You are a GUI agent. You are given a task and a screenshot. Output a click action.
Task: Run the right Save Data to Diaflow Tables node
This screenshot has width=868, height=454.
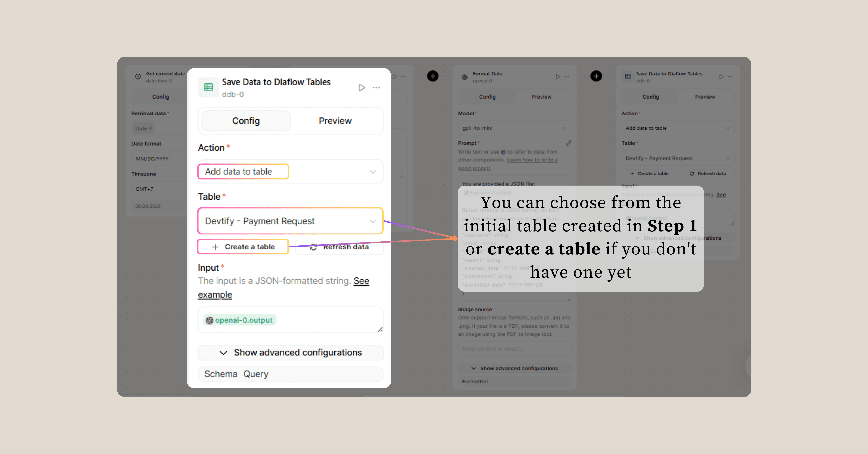(x=721, y=77)
